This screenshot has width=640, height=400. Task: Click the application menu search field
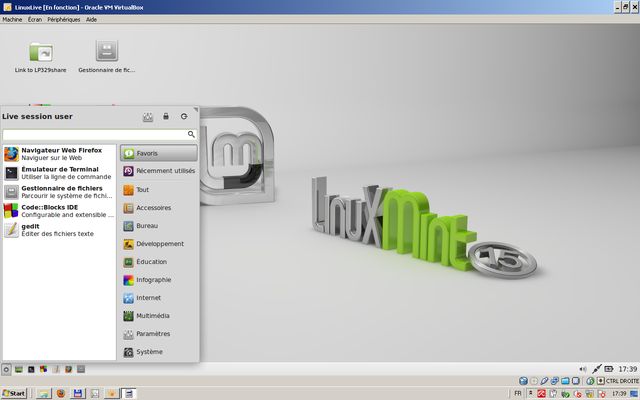point(100,134)
